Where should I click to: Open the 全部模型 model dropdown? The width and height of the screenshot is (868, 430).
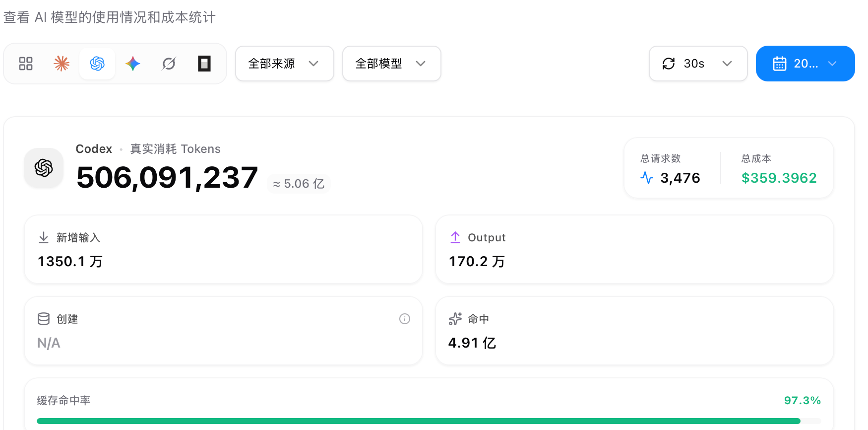pyautogui.click(x=392, y=64)
